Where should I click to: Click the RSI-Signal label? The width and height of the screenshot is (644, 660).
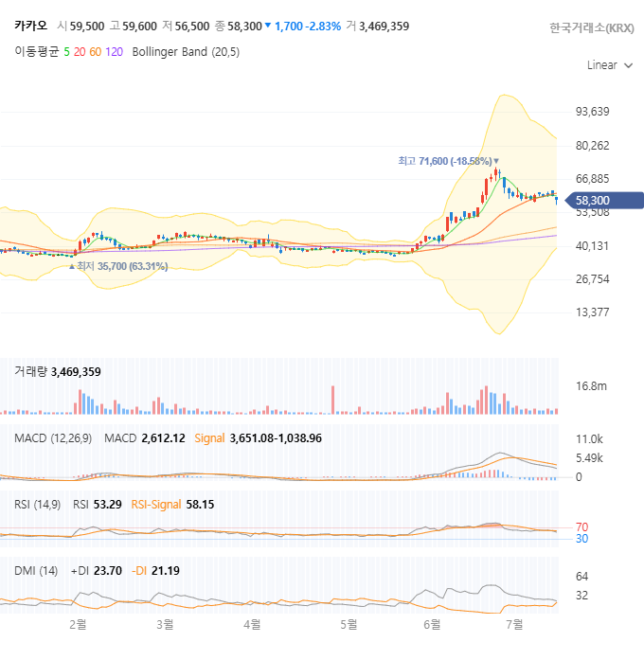[x=156, y=505]
